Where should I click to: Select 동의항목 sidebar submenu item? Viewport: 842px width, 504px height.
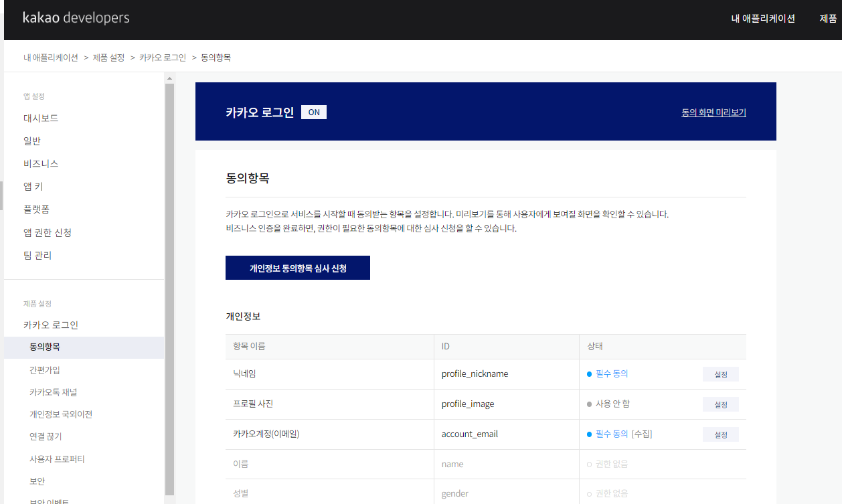[x=84, y=347]
